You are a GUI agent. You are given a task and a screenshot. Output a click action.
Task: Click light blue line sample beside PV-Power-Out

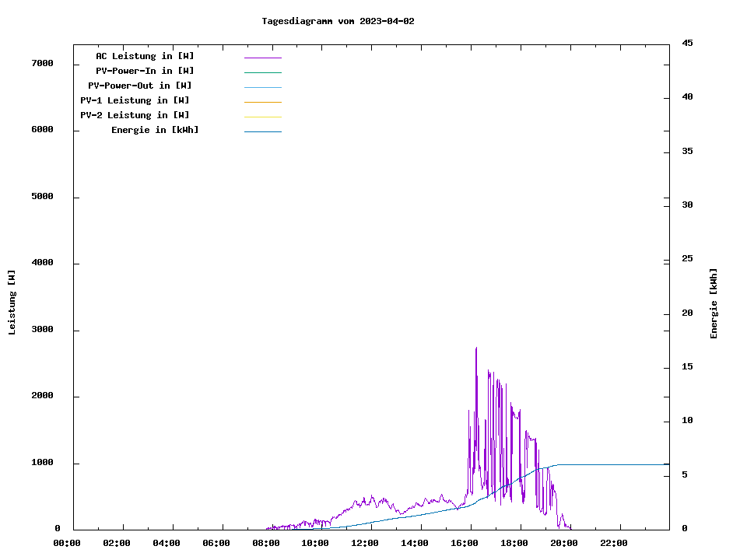(262, 87)
